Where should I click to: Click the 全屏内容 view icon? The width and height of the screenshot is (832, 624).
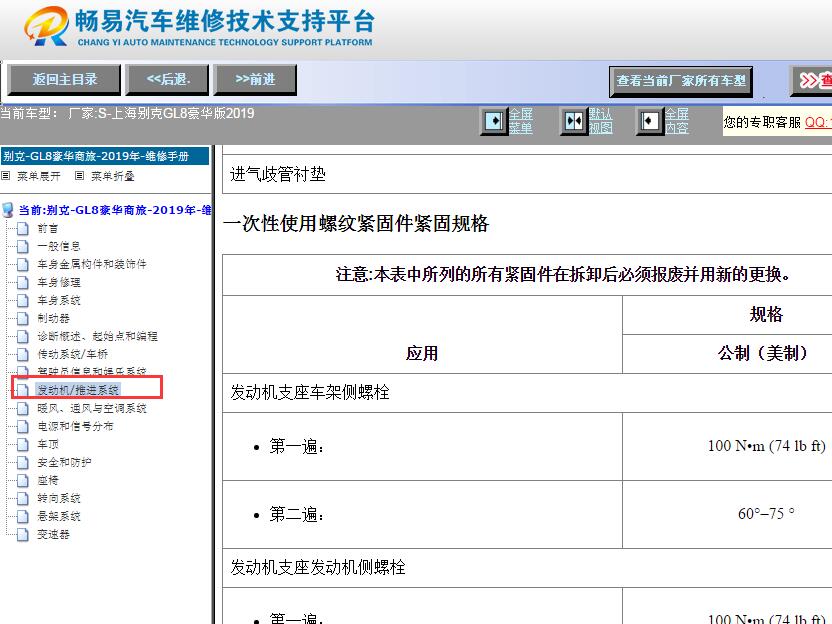click(x=649, y=121)
